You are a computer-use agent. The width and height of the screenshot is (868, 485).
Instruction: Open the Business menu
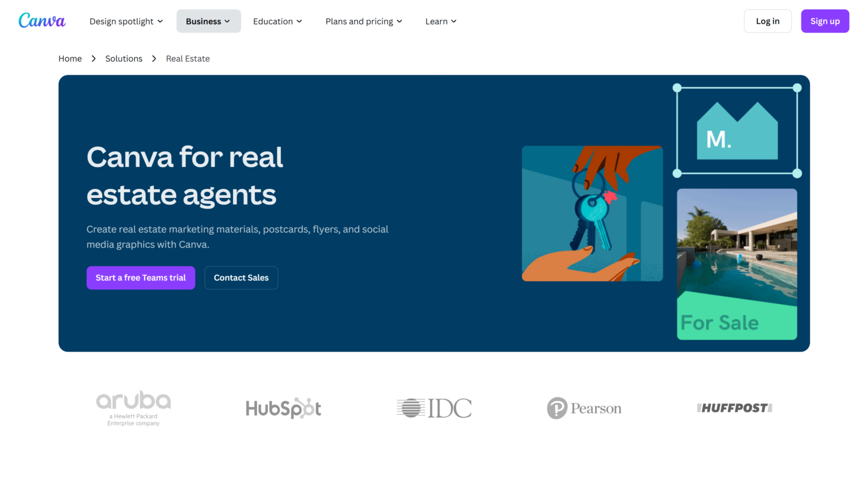[208, 21]
